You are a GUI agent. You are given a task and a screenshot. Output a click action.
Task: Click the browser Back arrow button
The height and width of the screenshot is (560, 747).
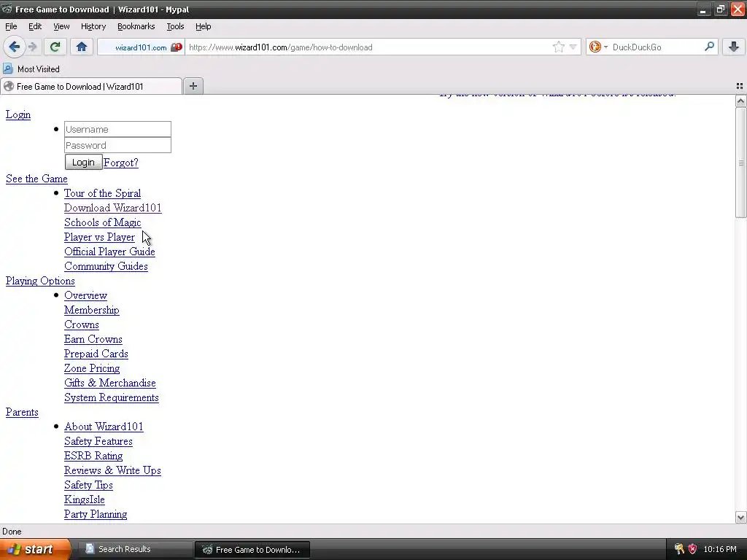[14, 47]
